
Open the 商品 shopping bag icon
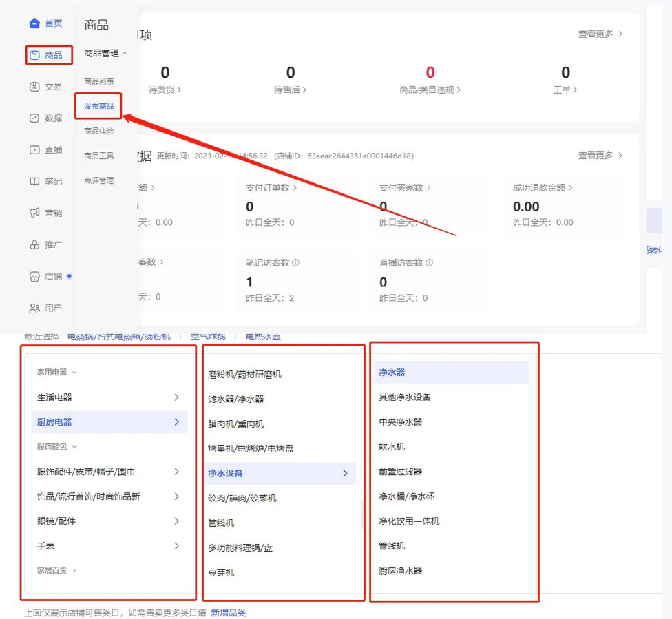(34, 55)
